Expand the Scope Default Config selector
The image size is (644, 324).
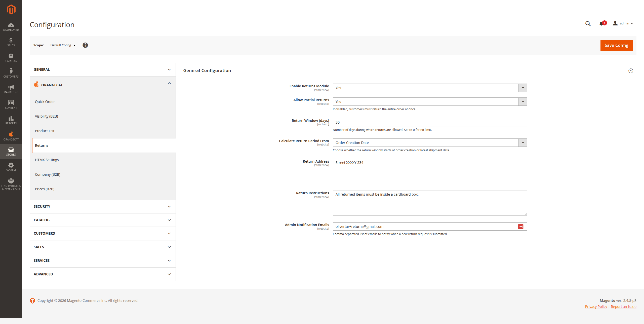coord(62,45)
